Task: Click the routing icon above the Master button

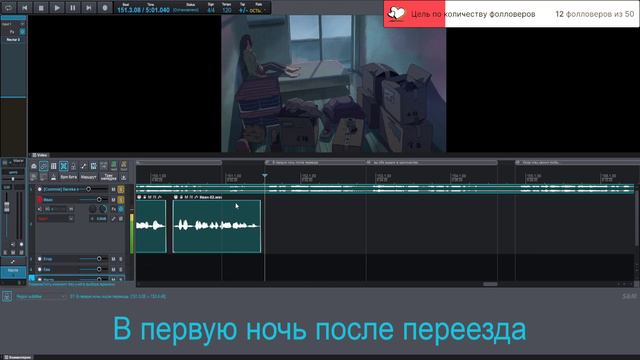Action: pyautogui.click(x=13, y=262)
